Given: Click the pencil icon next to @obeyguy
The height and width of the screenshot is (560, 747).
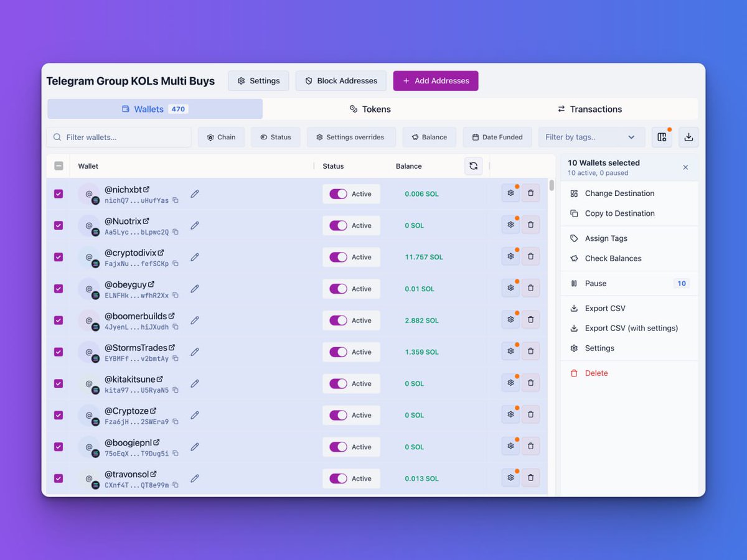Looking at the screenshot, I should (x=195, y=289).
